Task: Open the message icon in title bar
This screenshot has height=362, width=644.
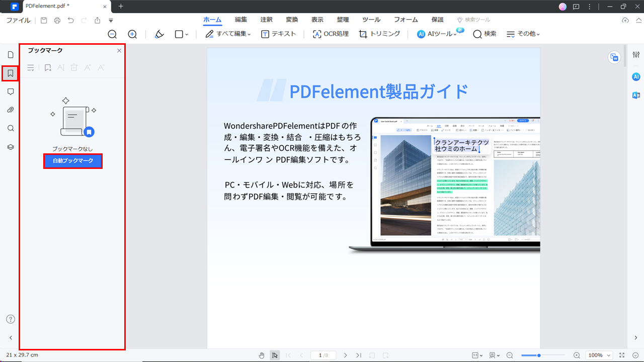Action: tap(576, 7)
